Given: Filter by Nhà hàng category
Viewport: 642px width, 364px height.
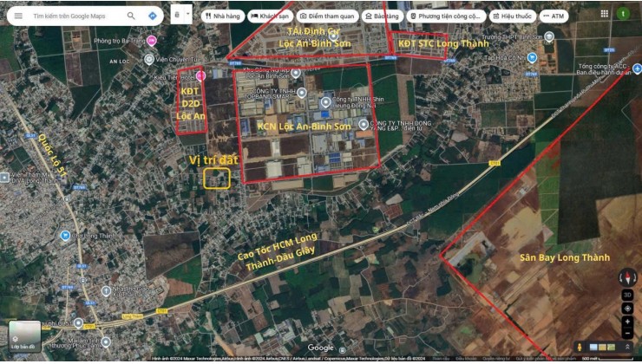Looking at the screenshot, I should click(223, 16).
